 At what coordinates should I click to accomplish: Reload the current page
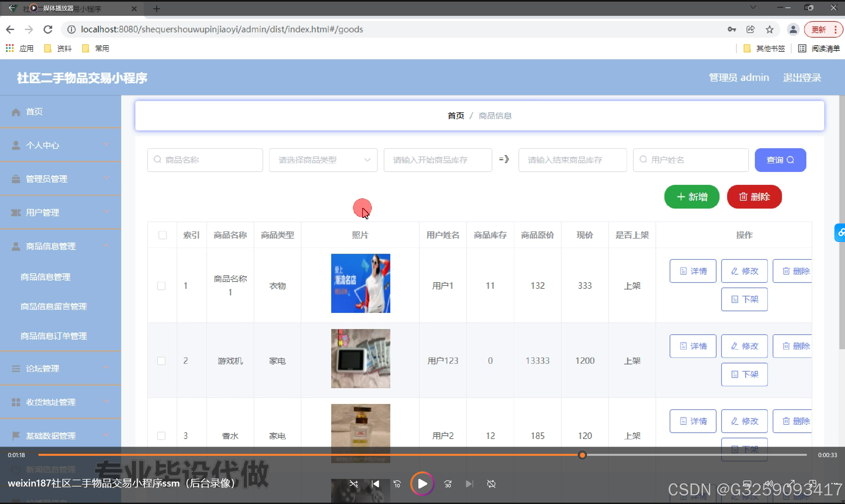[x=48, y=30]
